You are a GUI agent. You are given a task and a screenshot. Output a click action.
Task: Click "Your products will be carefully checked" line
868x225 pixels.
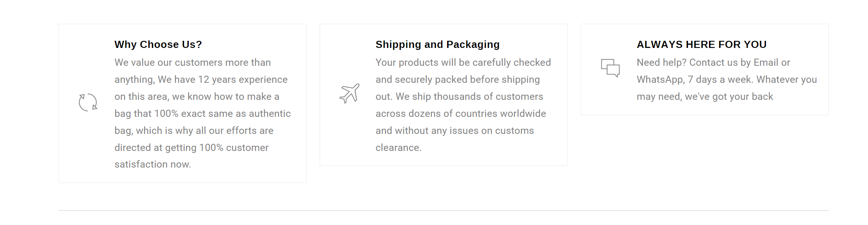click(463, 63)
